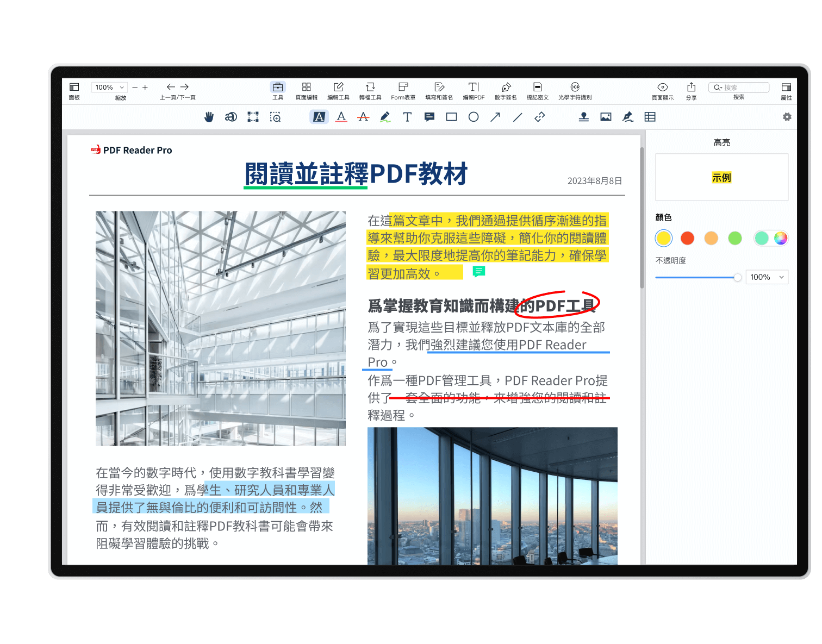Toggle the left 面板 sidebar panel
Viewport: 822px width, 644px height.
click(x=74, y=90)
